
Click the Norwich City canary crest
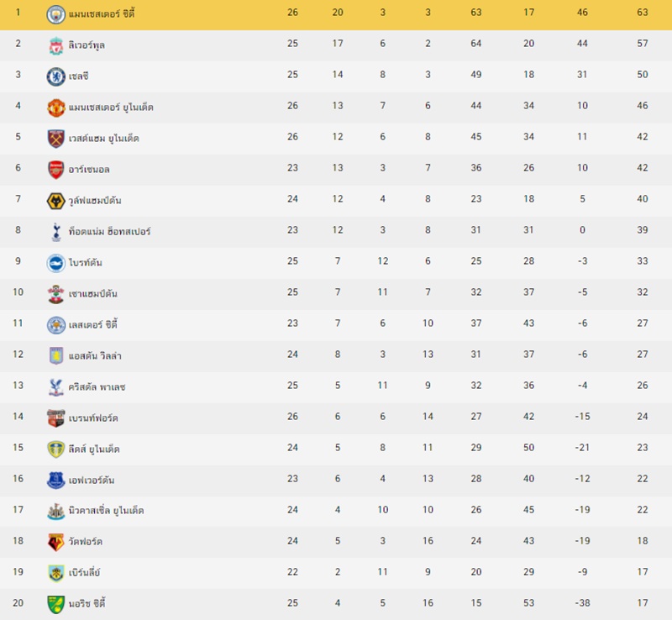click(x=55, y=605)
